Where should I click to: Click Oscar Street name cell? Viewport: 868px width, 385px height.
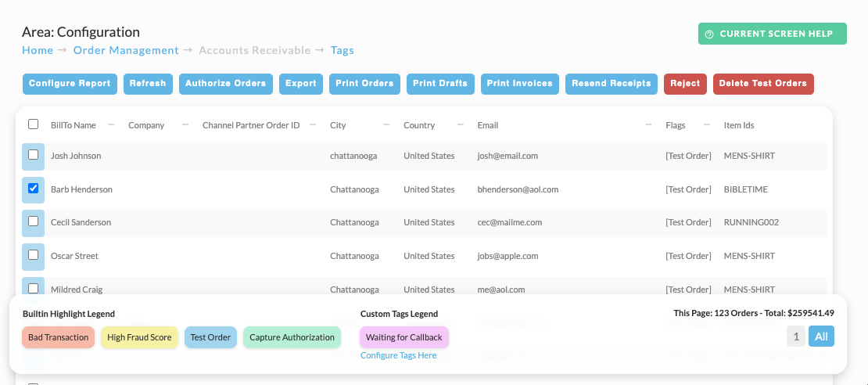tap(75, 257)
